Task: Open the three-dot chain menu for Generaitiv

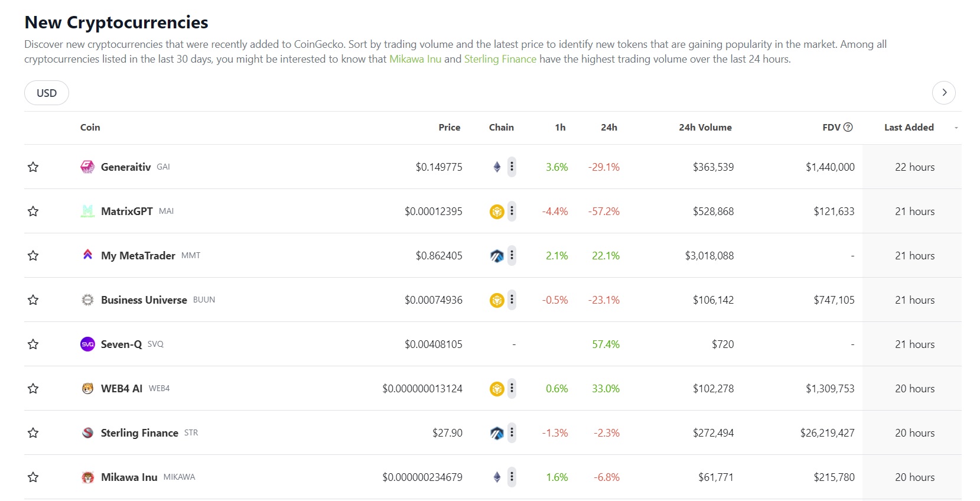Action: pos(512,167)
